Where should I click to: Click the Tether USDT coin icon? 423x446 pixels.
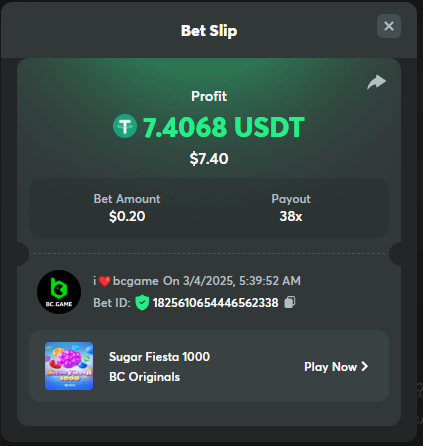click(x=125, y=126)
